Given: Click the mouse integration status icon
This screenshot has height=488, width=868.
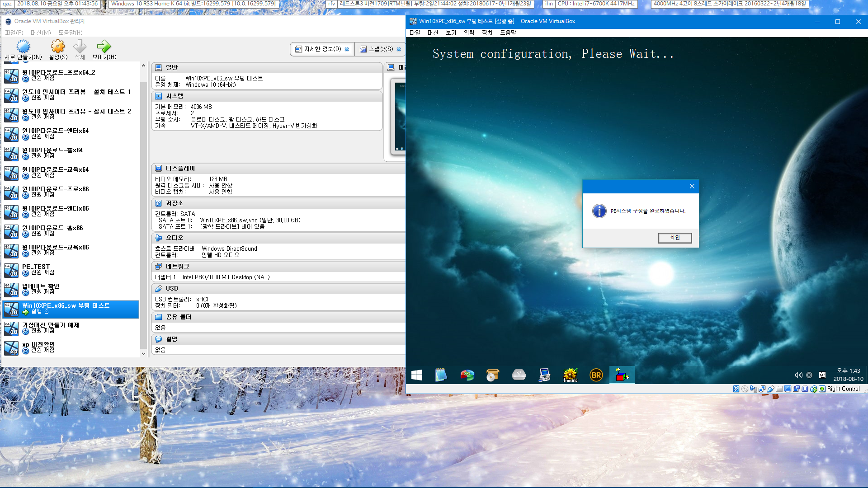Looking at the screenshot, I should tap(814, 389).
